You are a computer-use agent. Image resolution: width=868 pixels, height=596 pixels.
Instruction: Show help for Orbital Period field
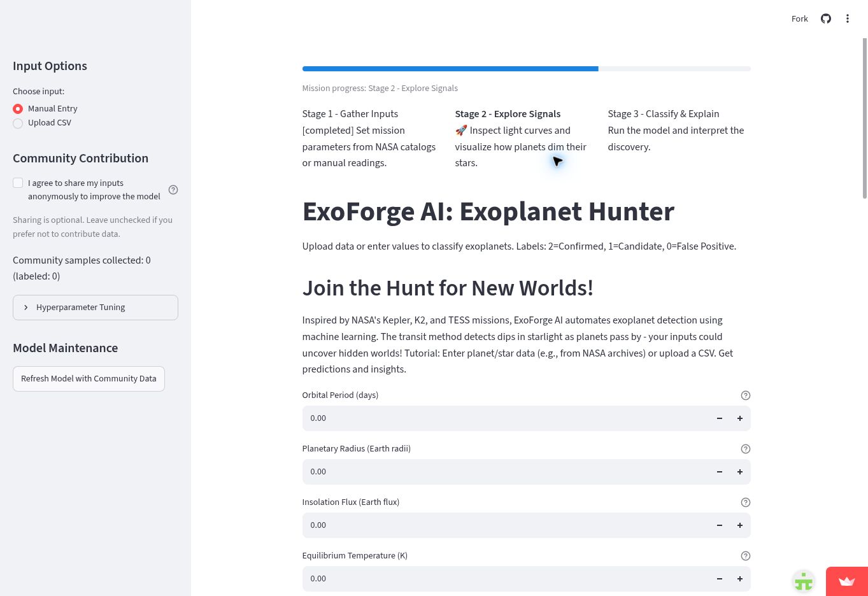point(746,395)
